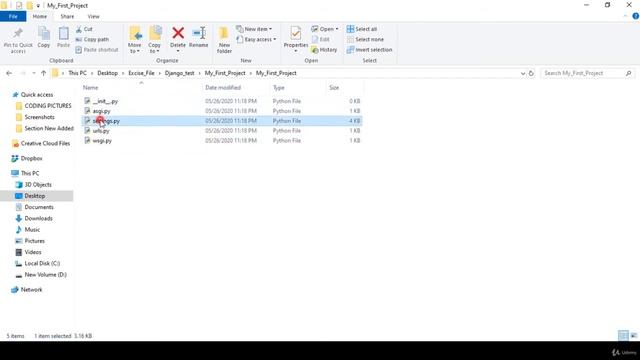
Task: Open Downloads in navigation pane
Action: click(x=38, y=218)
